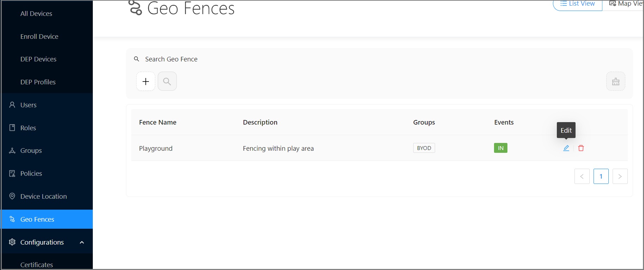Delete the Playground fence with trash icon
The width and height of the screenshot is (644, 270).
pyautogui.click(x=581, y=148)
